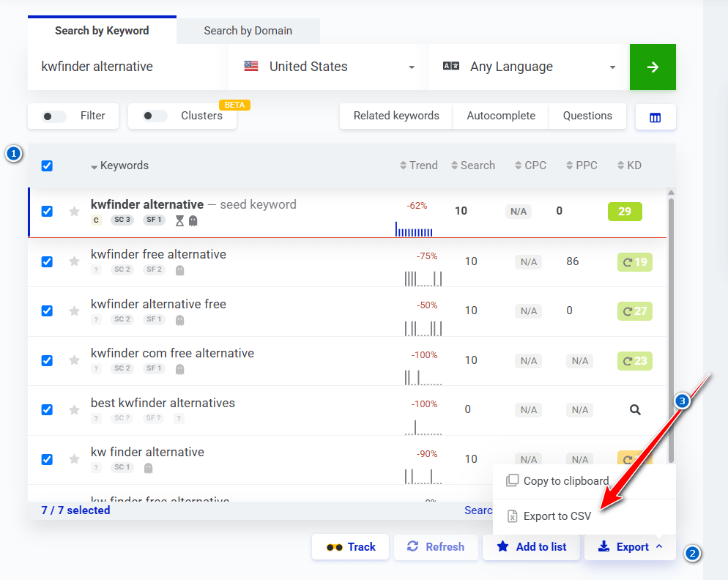Click trend chart for kwfinder alternative seed row

(x=414, y=229)
